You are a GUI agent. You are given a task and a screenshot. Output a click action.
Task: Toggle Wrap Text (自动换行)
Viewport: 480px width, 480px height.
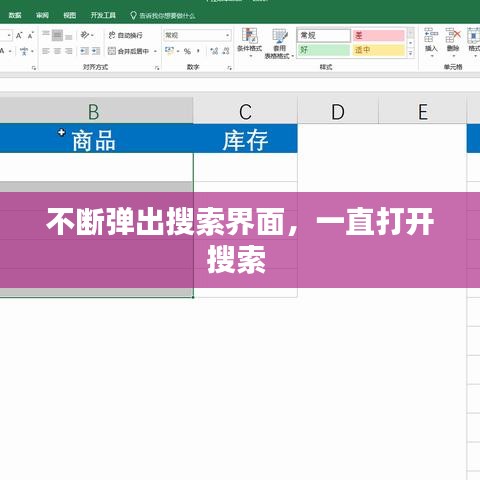(x=125, y=35)
